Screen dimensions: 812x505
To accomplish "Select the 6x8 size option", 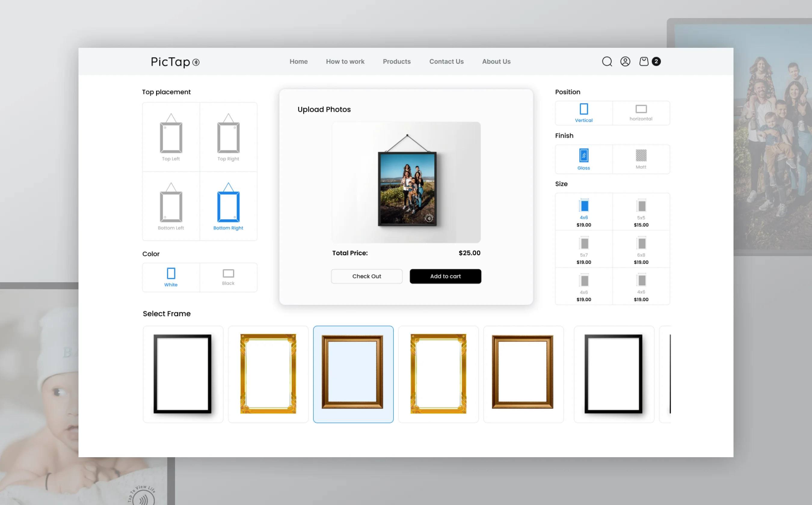I will 641,249.
